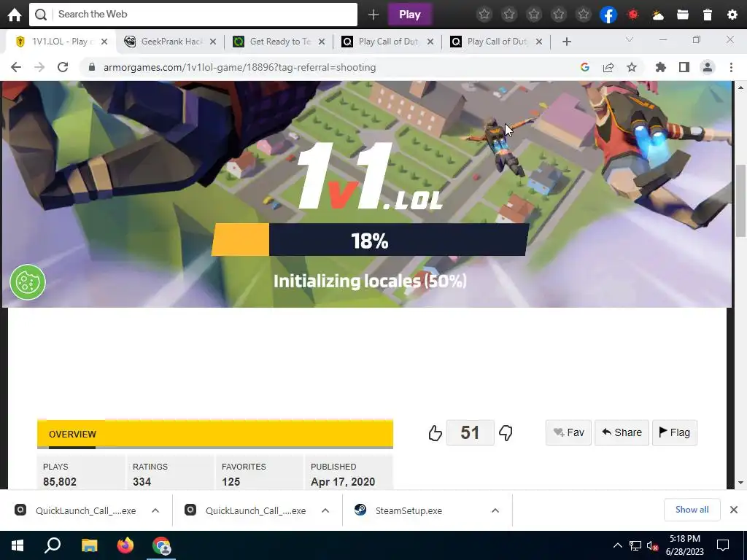Expand the tab search chevron

[x=630, y=40]
